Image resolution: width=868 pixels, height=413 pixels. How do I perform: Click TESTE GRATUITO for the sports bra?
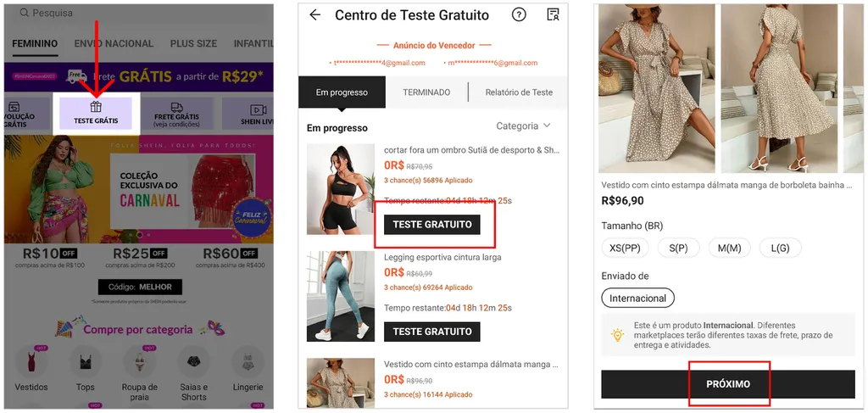click(431, 225)
